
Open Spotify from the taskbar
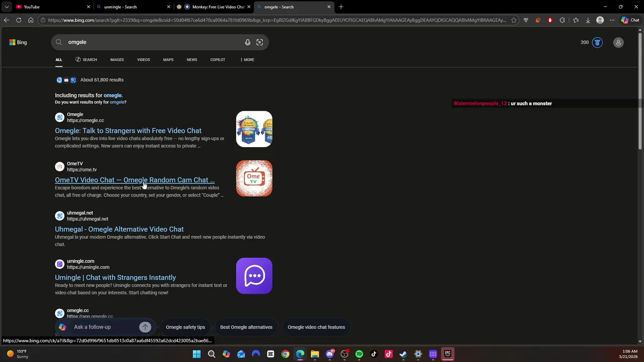(x=359, y=354)
